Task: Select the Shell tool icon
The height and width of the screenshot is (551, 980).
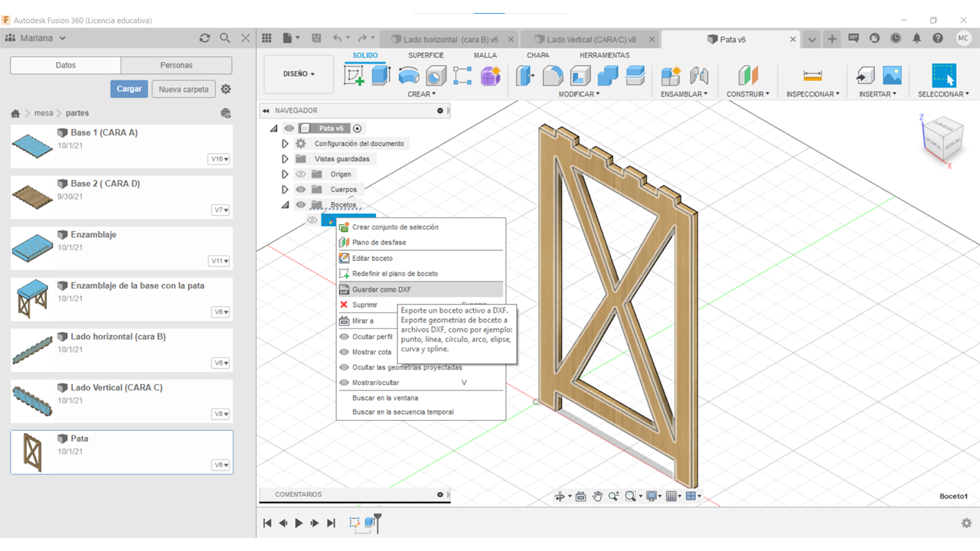Action: tap(580, 76)
